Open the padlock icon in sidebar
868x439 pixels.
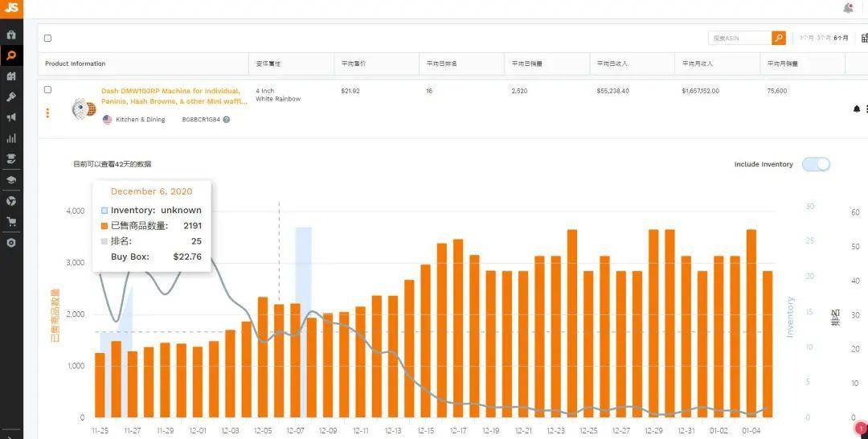click(x=11, y=35)
